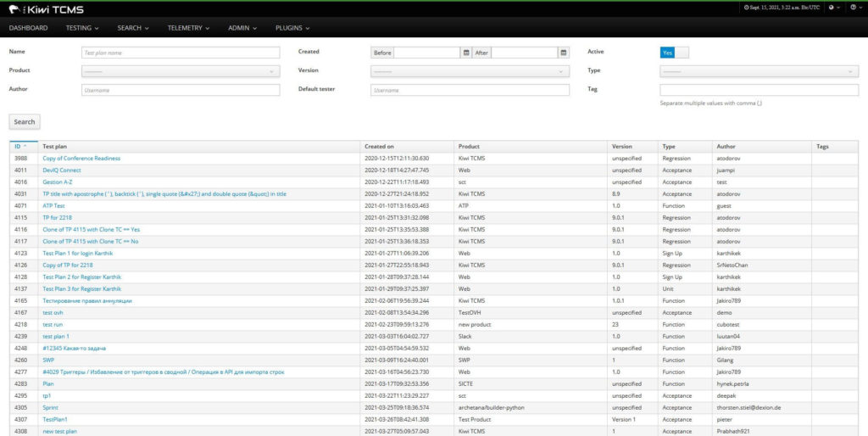868x436 pixels.
Task: Expand the Version dropdown
Action: pos(470,71)
